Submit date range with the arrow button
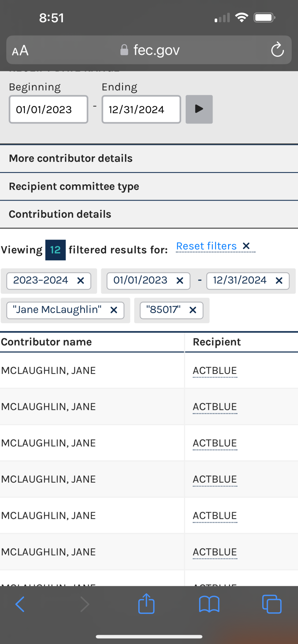Image resolution: width=298 pixels, height=644 pixels. (x=199, y=109)
